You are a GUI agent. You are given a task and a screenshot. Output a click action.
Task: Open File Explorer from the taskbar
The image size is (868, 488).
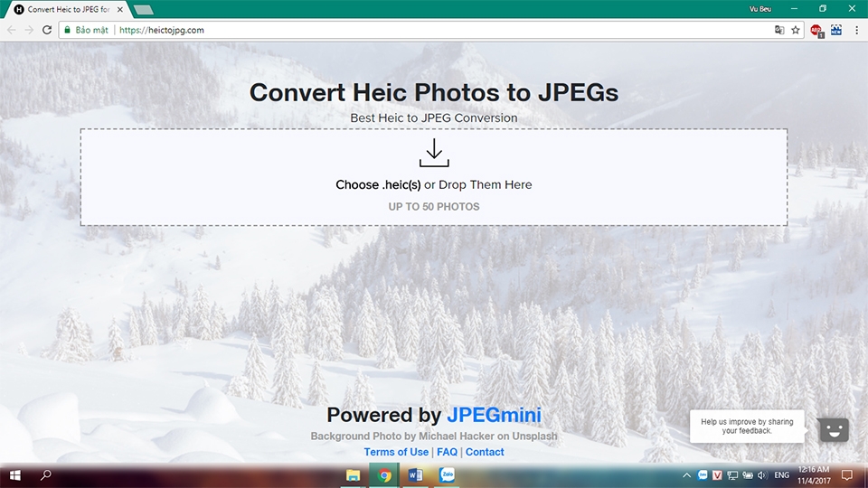[353, 475]
